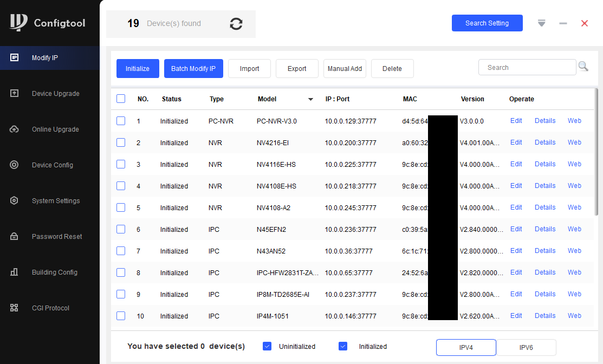This screenshot has height=364, width=603.
Task: Click the Manual Add button
Action: pyautogui.click(x=345, y=68)
